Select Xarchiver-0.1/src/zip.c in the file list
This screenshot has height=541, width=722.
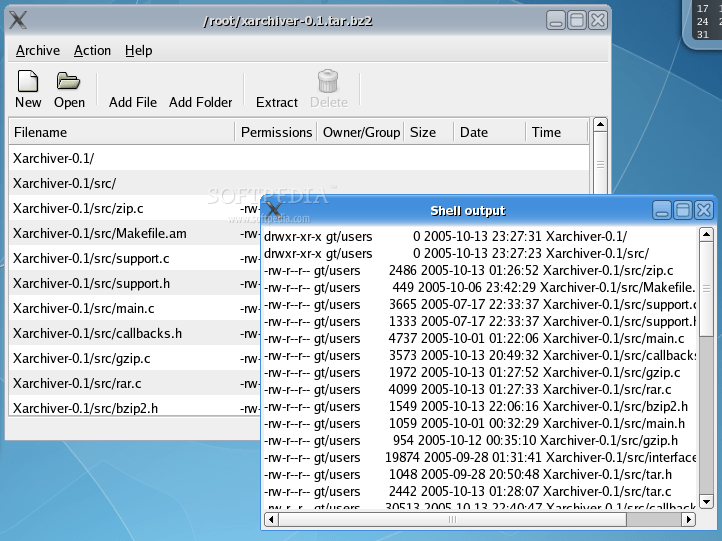tap(135, 209)
